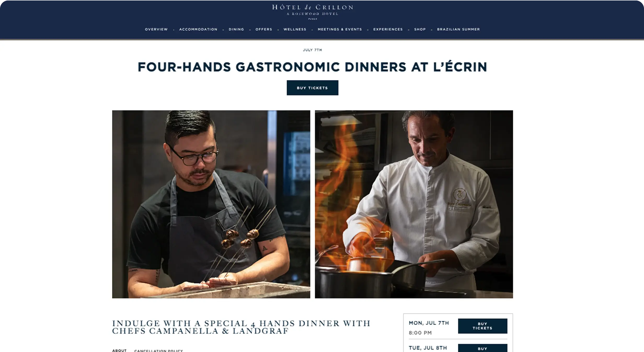Switch to the About tab
Viewport: 644px width, 352px height.
click(x=119, y=350)
